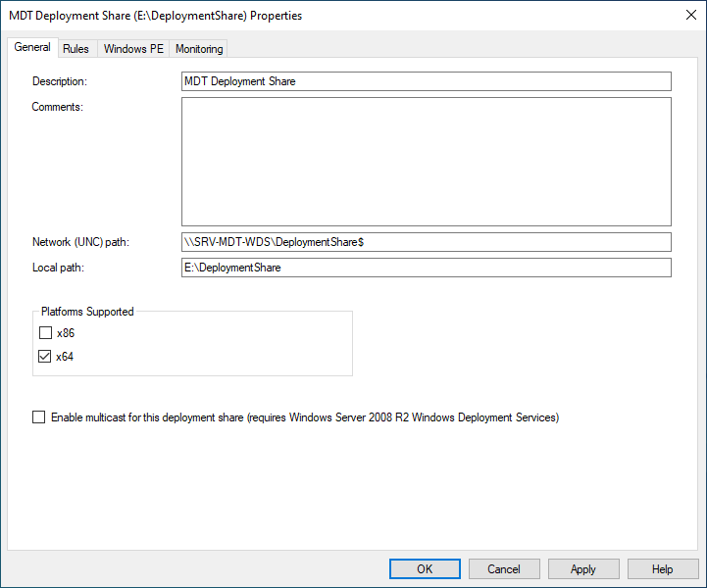
Task: Click the Network (UNC) path label
Action: pos(80,242)
